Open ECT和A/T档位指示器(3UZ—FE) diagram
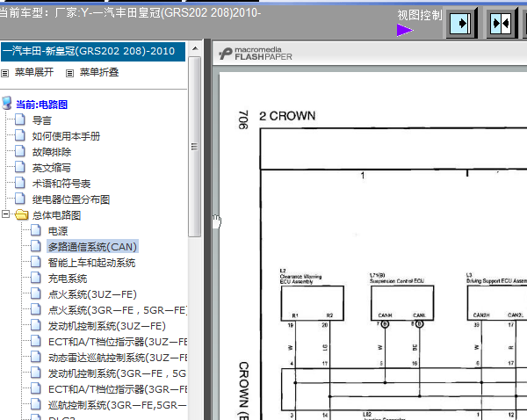 (118, 342)
